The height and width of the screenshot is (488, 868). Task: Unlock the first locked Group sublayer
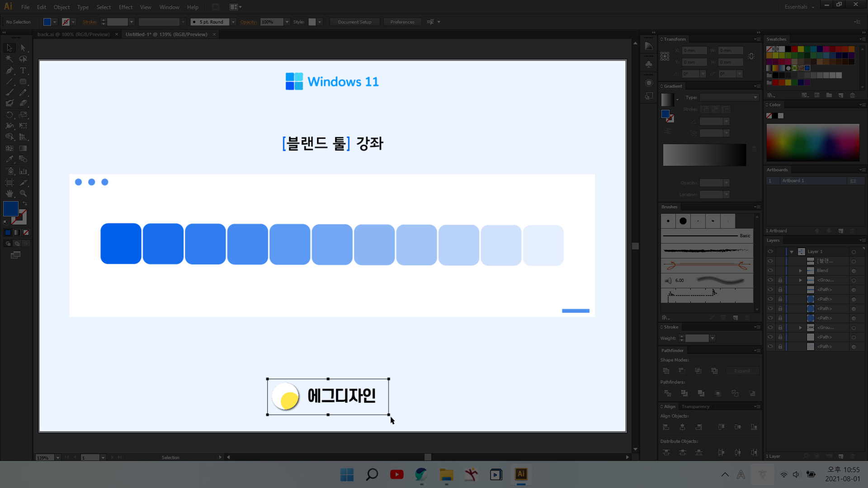point(780,280)
